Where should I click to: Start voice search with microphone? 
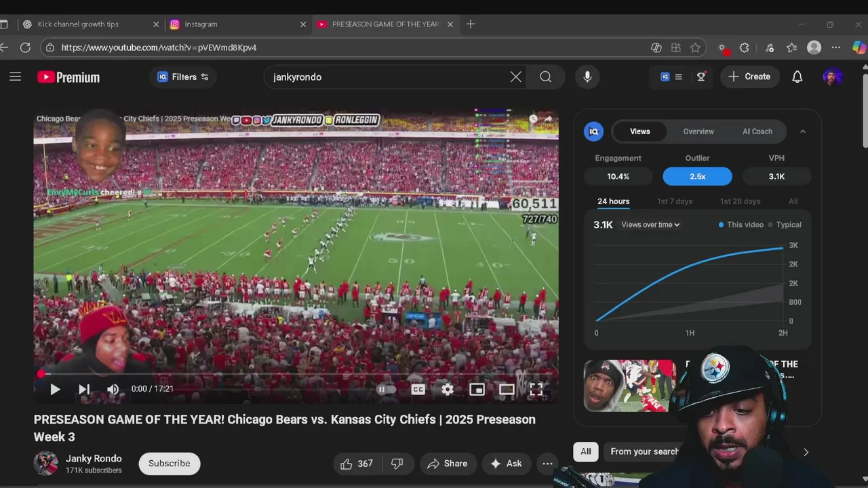587,77
